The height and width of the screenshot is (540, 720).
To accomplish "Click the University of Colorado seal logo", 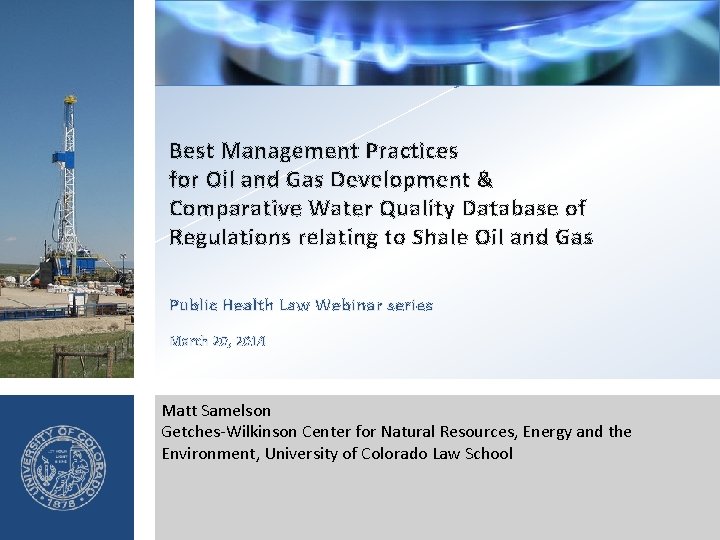I will click(x=63, y=467).
